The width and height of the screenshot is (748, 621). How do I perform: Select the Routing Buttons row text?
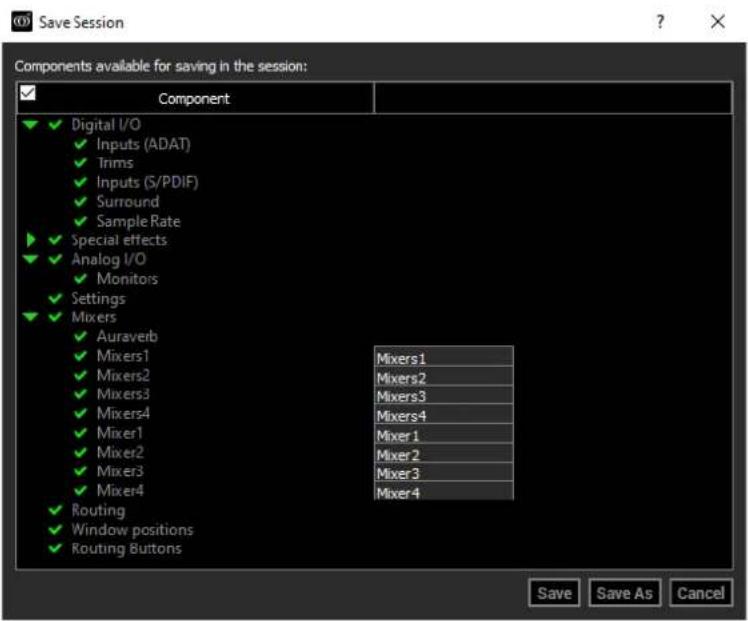click(126, 549)
